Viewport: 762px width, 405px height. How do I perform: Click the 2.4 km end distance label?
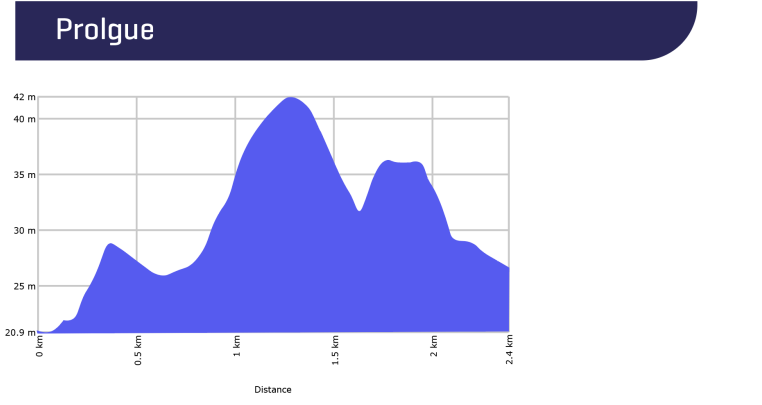tap(509, 350)
